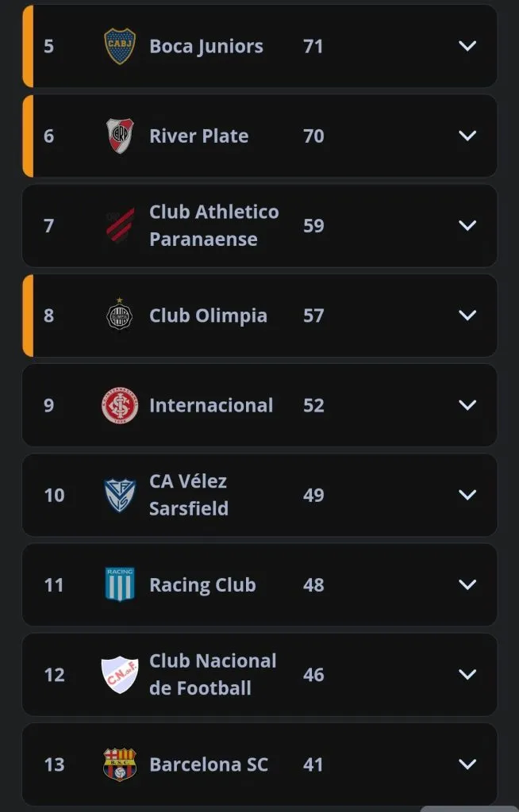Click the Barcelona SC badge
Viewport: 519px width, 812px height.
(x=120, y=764)
